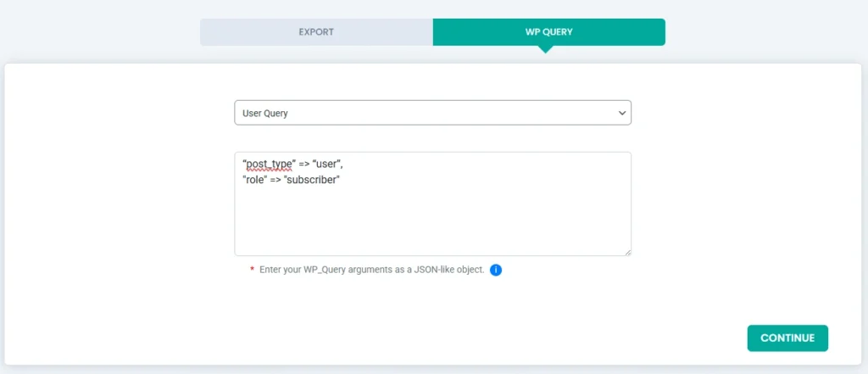
Task: Place cursor on the "user" value
Action: pyautogui.click(x=329, y=164)
